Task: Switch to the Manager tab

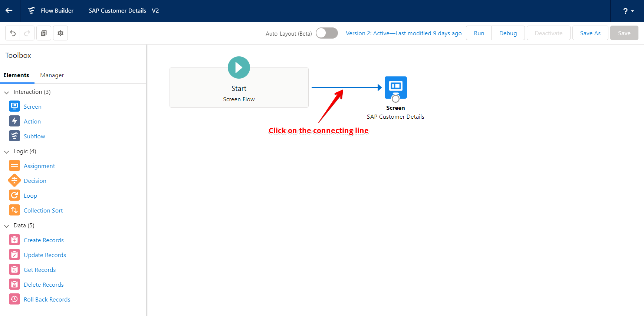Action: tap(52, 75)
